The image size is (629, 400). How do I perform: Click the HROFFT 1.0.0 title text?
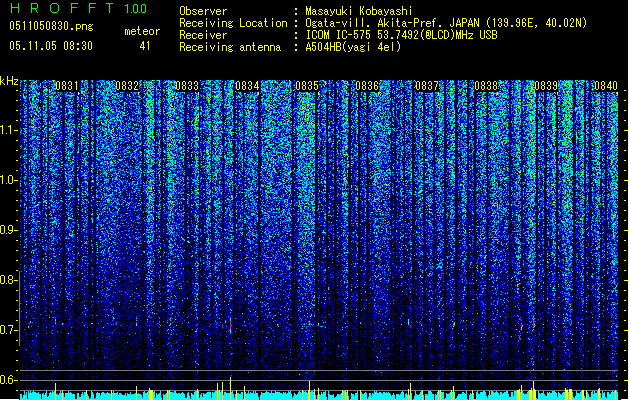pyautogui.click(x=78, y=8)
